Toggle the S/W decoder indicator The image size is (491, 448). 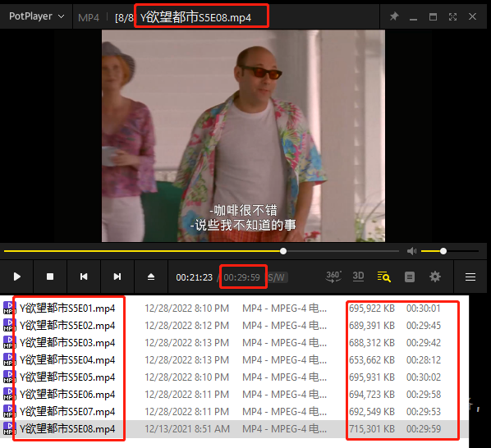pos(277,277)
